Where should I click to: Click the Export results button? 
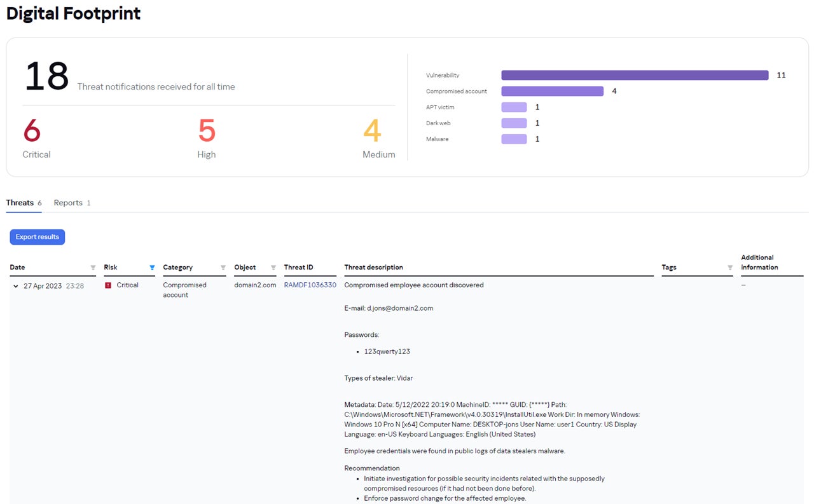pos(38,237)
